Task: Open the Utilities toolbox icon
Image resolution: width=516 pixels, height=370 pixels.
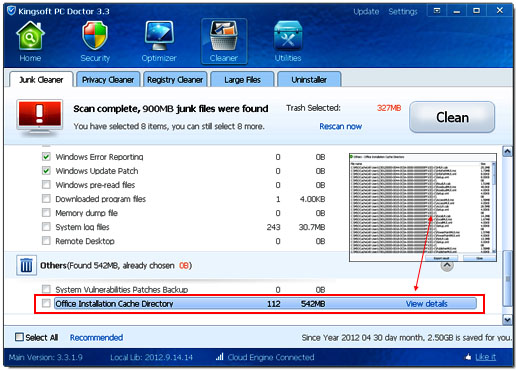Action: (x=288, y=36)
